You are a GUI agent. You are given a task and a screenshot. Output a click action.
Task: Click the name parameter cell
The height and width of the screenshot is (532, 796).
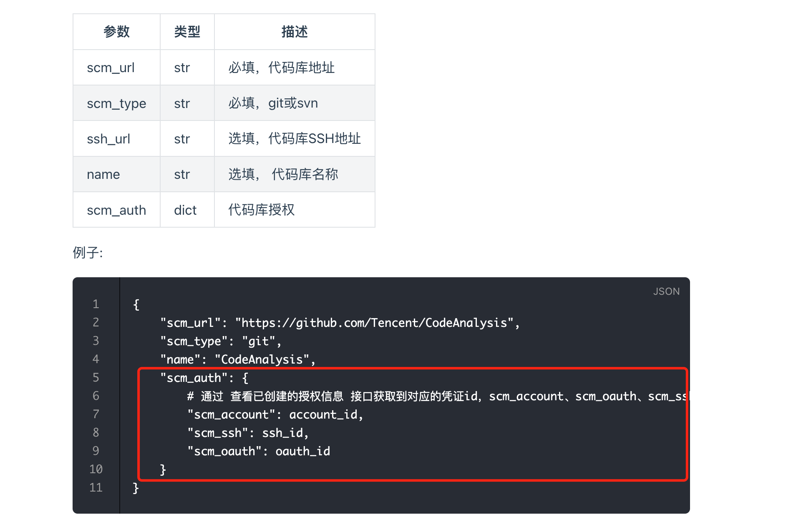point(116,174)
